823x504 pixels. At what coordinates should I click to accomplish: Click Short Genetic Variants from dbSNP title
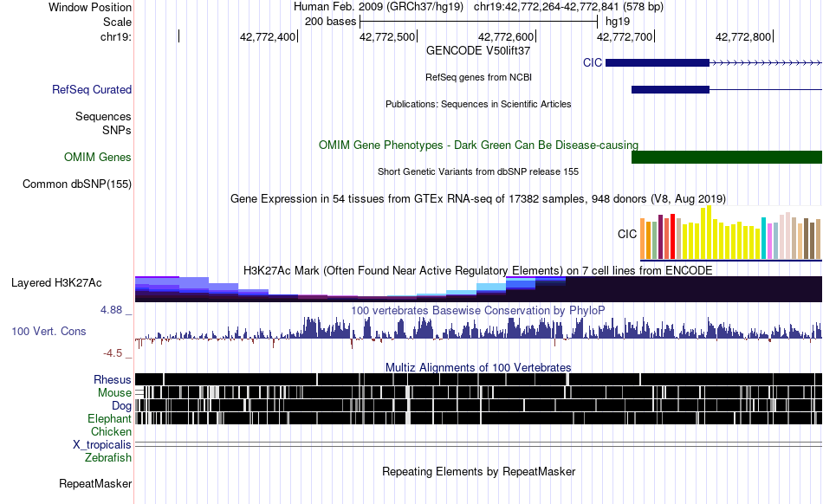point(478,171)
